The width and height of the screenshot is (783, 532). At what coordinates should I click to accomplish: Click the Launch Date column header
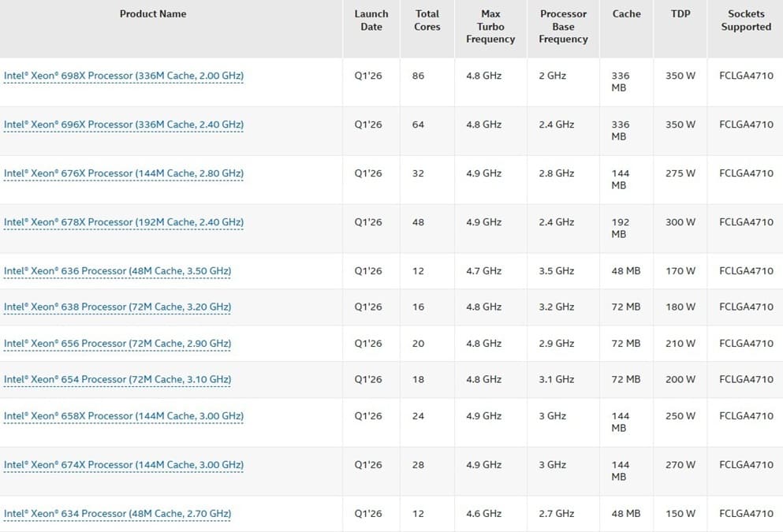(x=371, y=20)
